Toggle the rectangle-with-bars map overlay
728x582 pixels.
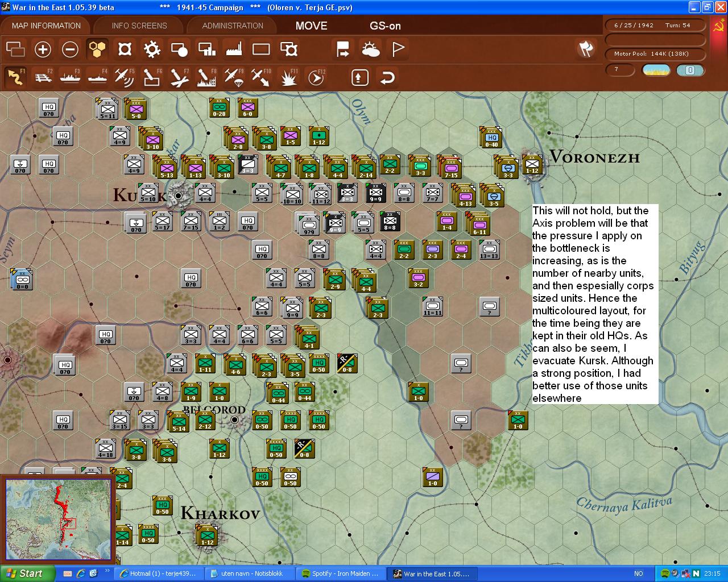coord(206,49)
